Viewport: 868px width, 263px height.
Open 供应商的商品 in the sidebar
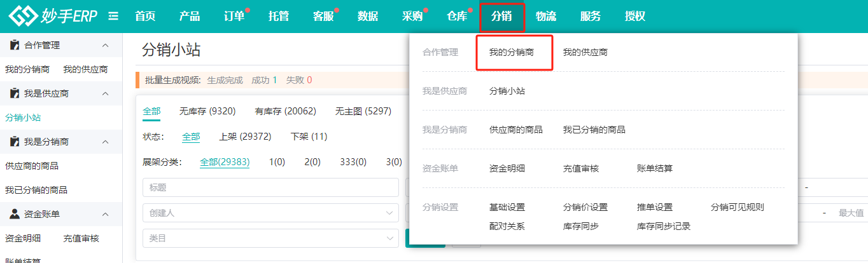[x=32, y=166]
